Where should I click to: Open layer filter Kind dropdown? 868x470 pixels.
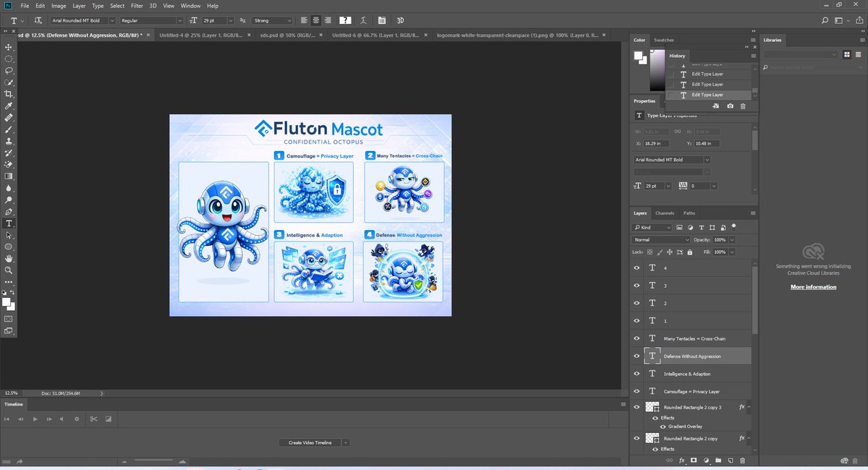pyautogui.click(x=653, y=227)
